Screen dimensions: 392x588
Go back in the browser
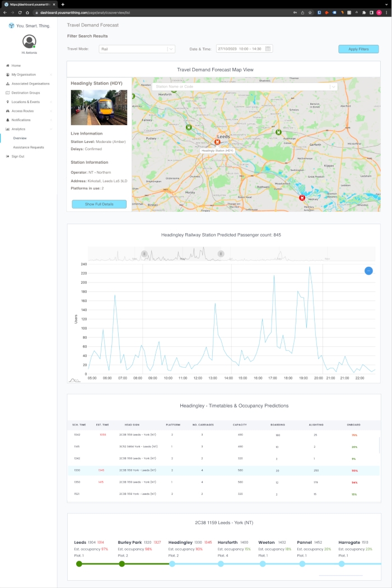5,12
